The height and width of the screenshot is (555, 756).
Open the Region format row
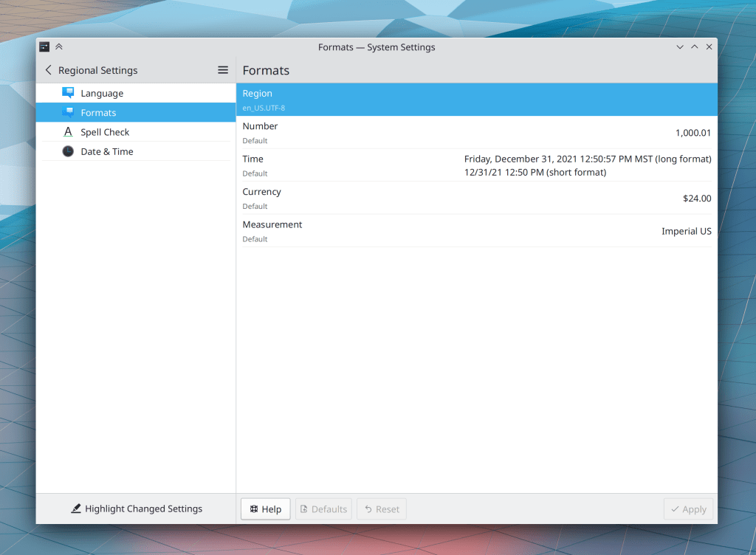tap(476, 100)
